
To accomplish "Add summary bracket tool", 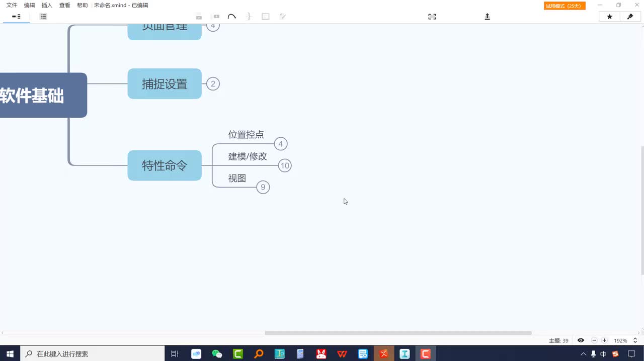I will tap(249, 17).
